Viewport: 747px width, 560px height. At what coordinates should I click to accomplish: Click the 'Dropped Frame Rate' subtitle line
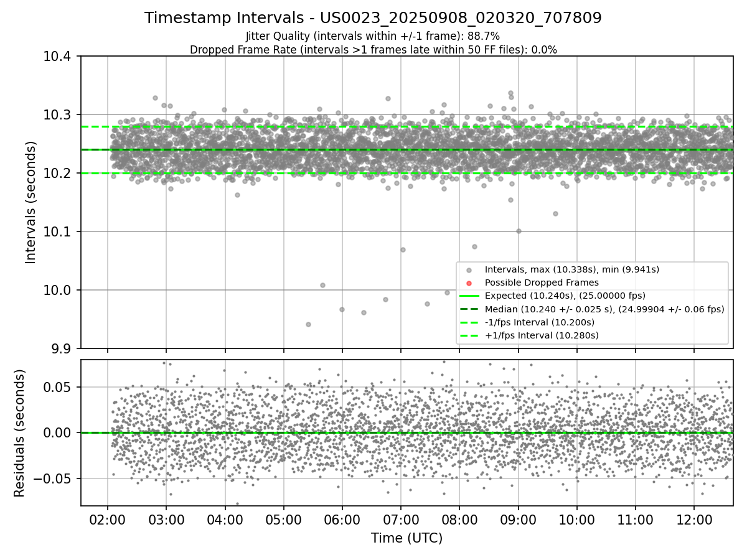[373, 50]
